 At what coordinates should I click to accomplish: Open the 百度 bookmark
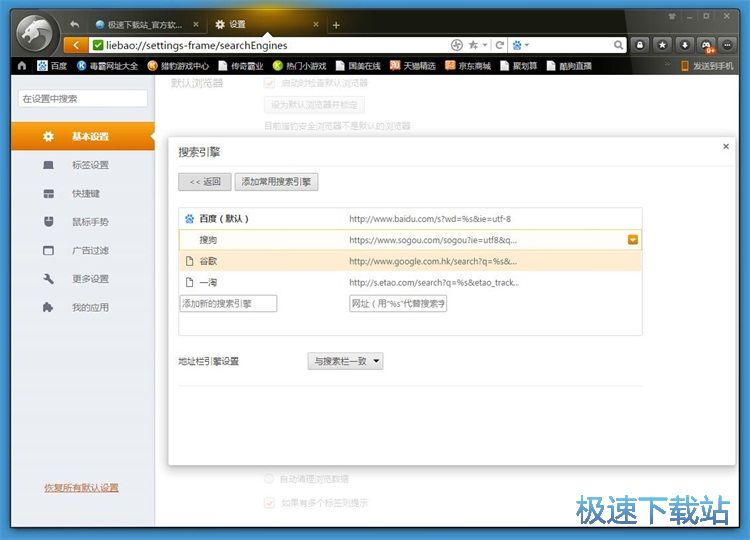[53, 66]
